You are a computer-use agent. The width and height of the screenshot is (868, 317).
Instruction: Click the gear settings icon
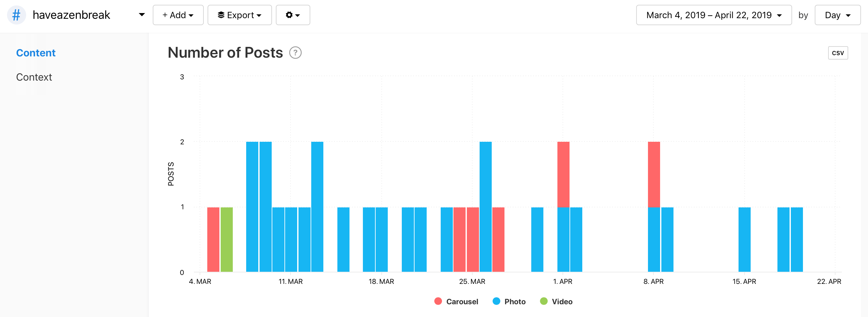pos(289,15)
